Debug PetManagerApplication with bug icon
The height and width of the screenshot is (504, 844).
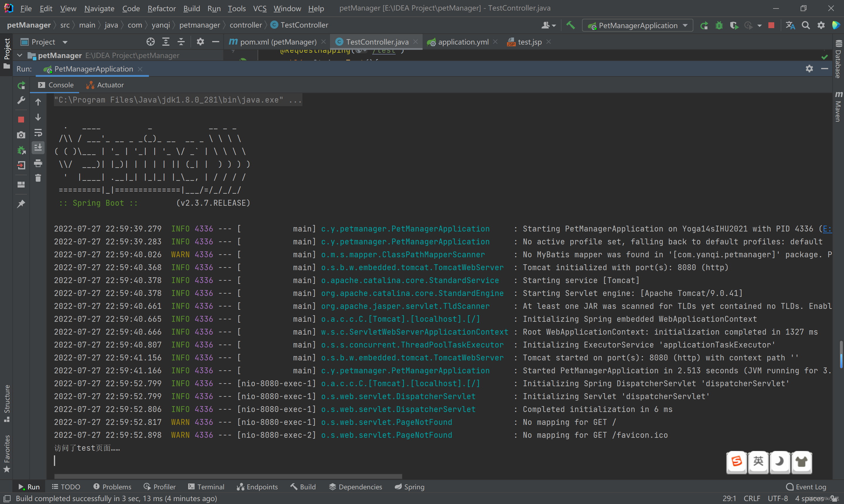tap(719, 25)
